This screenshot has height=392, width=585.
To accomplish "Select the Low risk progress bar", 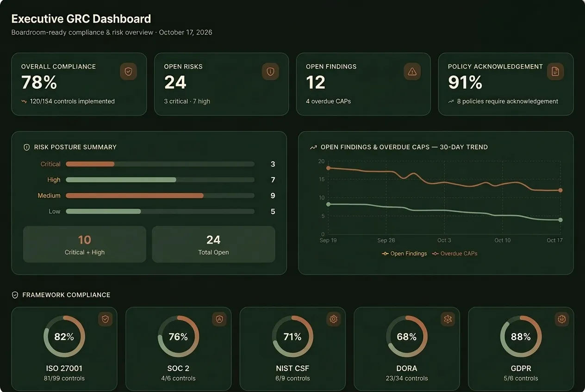I will point(160,211).
